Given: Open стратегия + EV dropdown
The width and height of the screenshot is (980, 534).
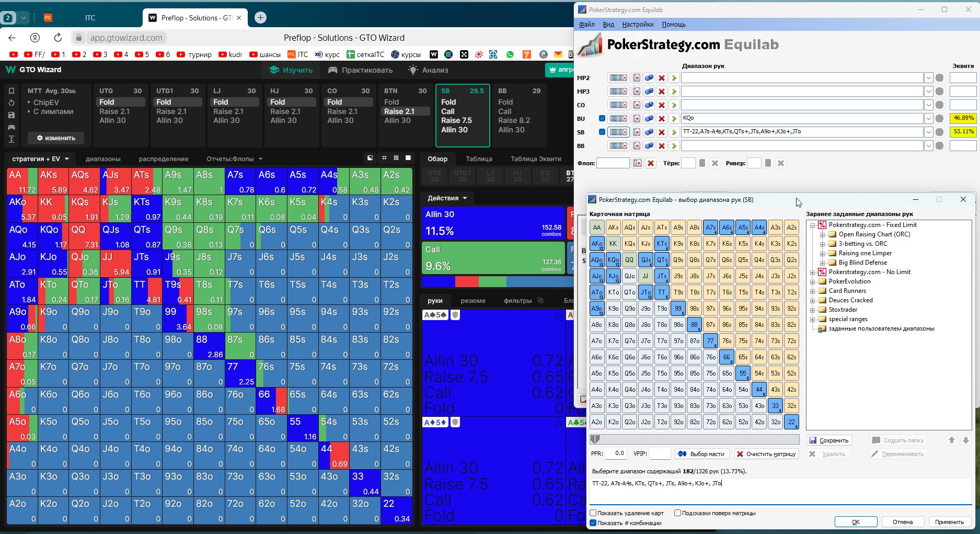Looking at the screenshot, I should tap(40, 159).
